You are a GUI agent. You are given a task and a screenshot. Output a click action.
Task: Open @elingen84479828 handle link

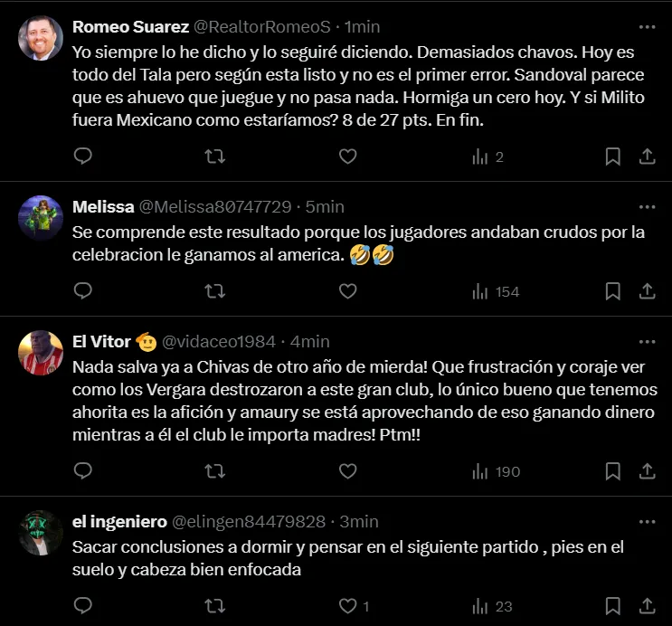[x=249, y=522]
